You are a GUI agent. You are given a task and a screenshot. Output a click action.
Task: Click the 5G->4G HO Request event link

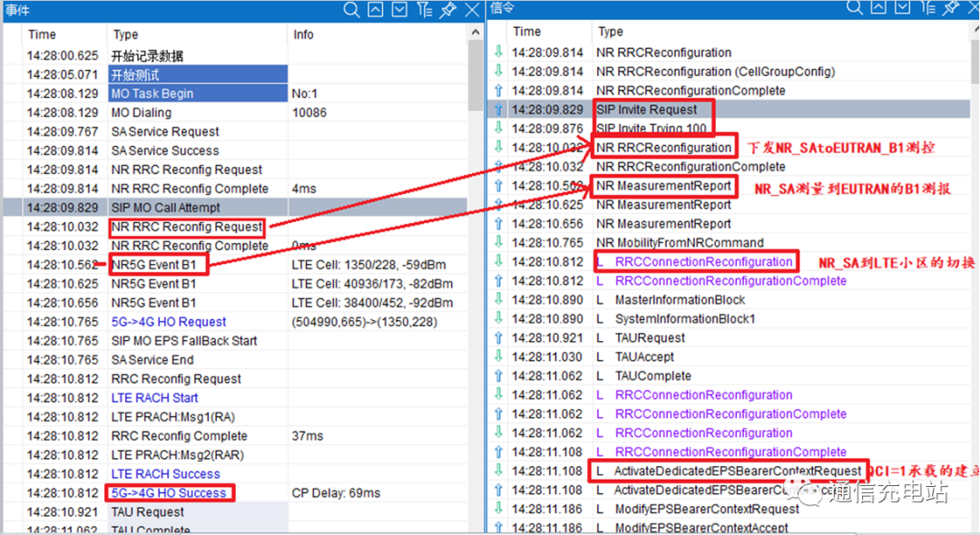click(x=169, y=322)
